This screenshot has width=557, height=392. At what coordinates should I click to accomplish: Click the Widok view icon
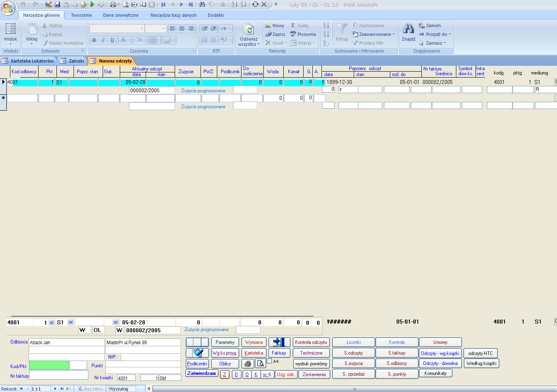[10, 29]
